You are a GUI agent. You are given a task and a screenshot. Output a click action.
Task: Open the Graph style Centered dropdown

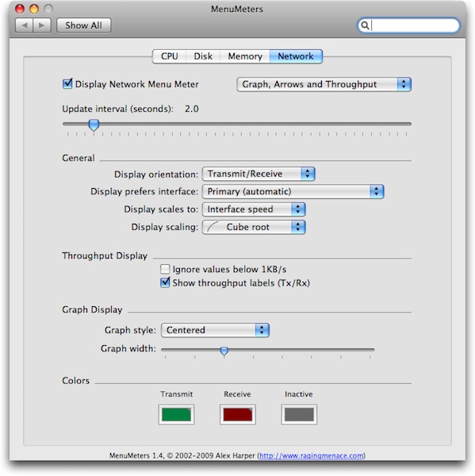(x=215, y=330)
